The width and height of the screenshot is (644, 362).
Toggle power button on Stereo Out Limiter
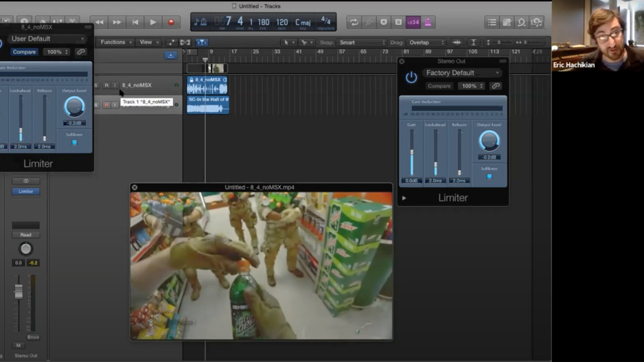click(x=411, y=78)
